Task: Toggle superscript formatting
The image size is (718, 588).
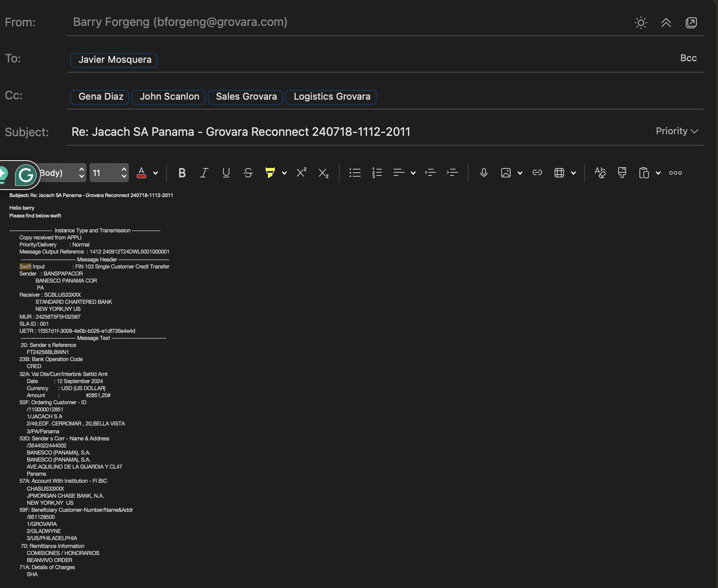Action: pyautogui.click(x=301, y=173)
